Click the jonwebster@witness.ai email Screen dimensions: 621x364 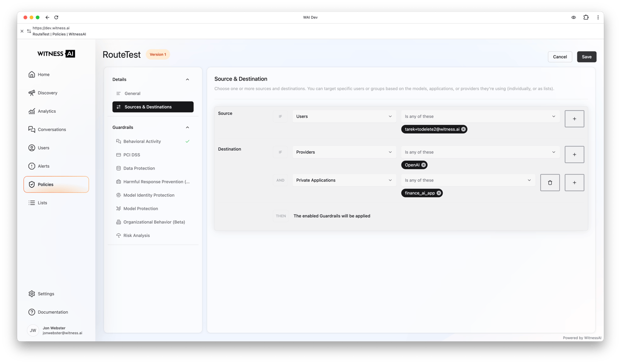point(62,333)
